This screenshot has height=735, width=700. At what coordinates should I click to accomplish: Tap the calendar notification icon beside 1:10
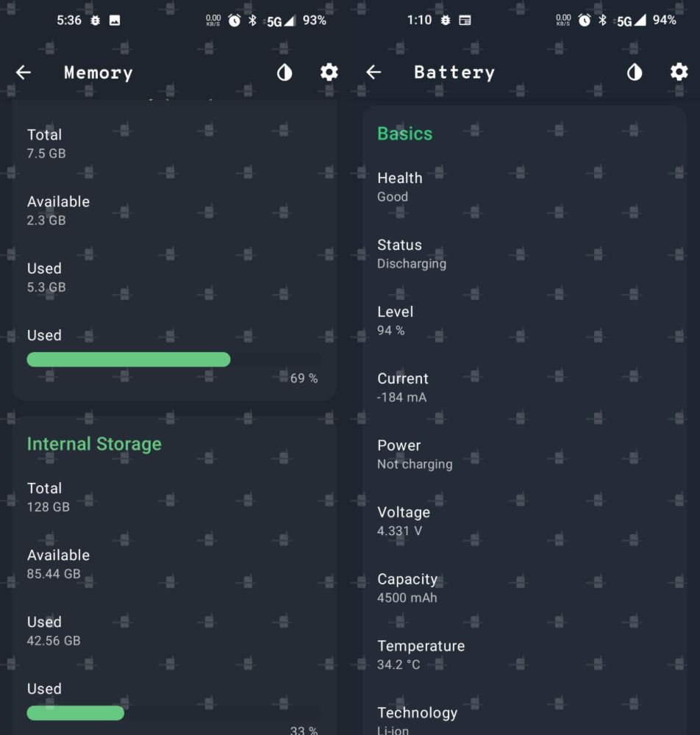[x=465, y=21]
